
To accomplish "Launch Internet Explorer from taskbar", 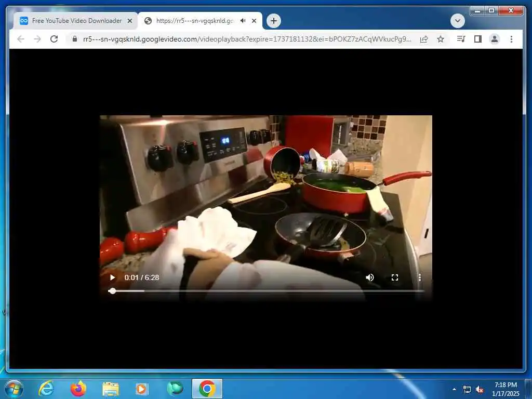I will (46, 389).
